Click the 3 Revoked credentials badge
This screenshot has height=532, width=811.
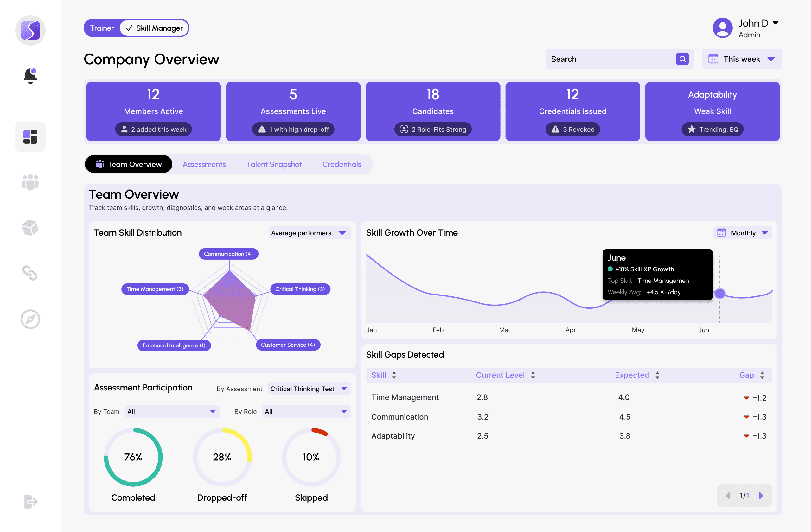[572, 130]
